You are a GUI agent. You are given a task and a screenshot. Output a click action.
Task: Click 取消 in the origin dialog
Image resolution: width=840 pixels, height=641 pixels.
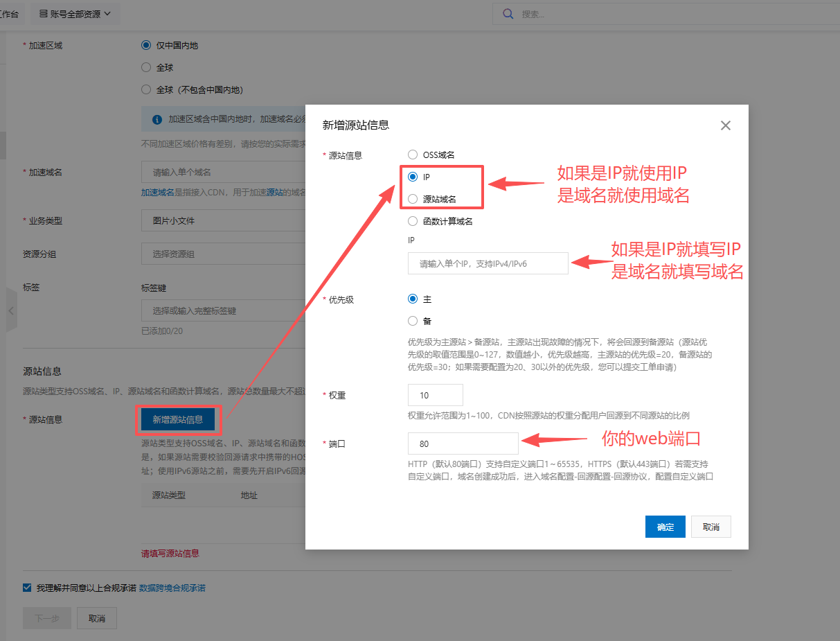[711, 527]
